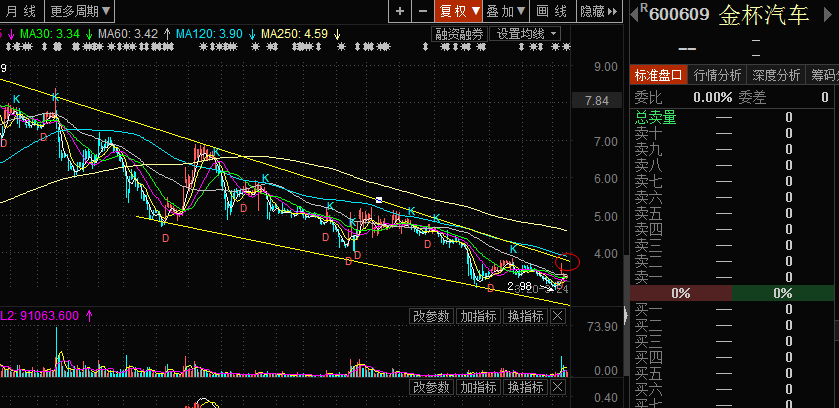Click 加指标 in the volume panel
Viewport: 839px width, 408px height.
point(478,316)
